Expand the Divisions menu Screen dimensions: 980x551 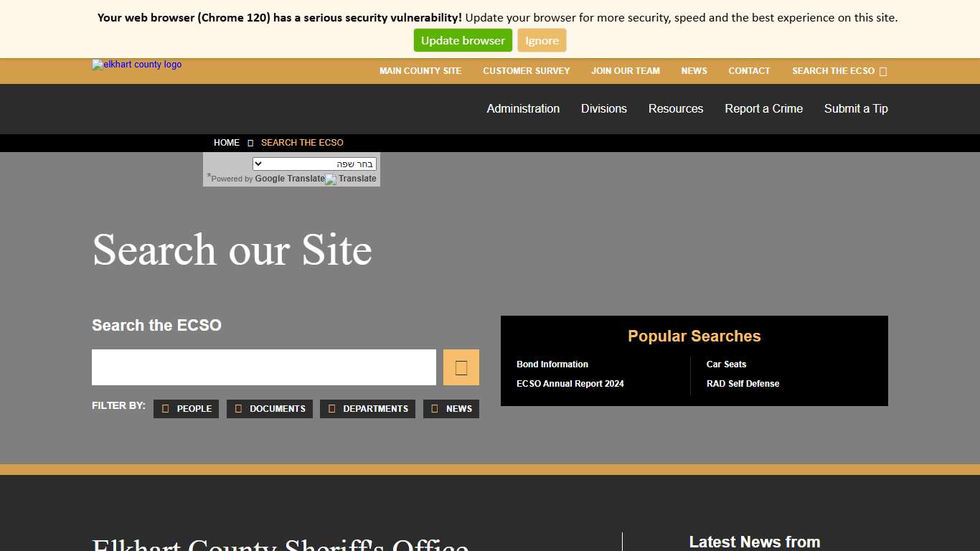[x=603, y=109]
